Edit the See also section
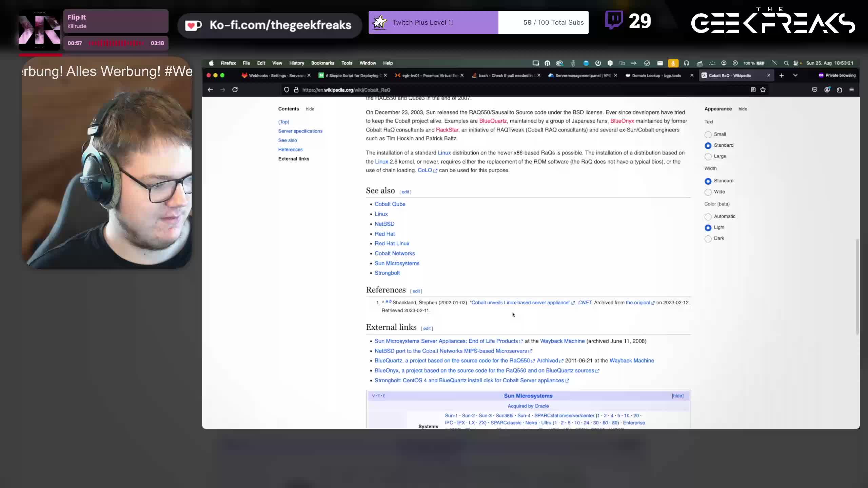868x488 pixels. 405,192
